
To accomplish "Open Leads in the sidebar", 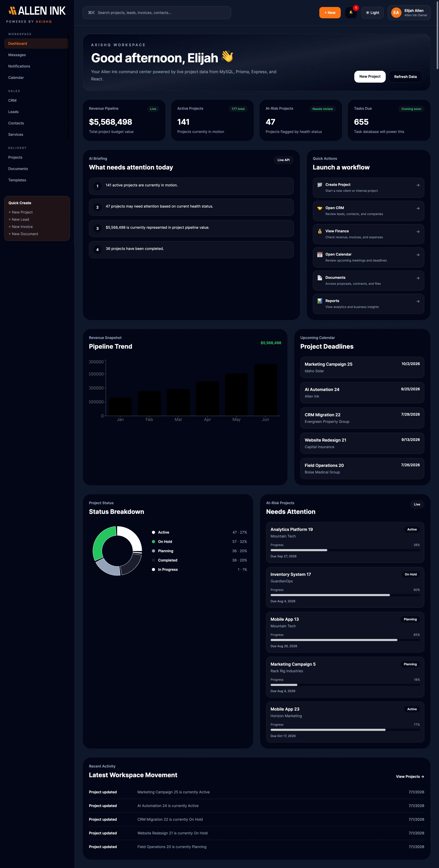I will click(x=36, y=112).
